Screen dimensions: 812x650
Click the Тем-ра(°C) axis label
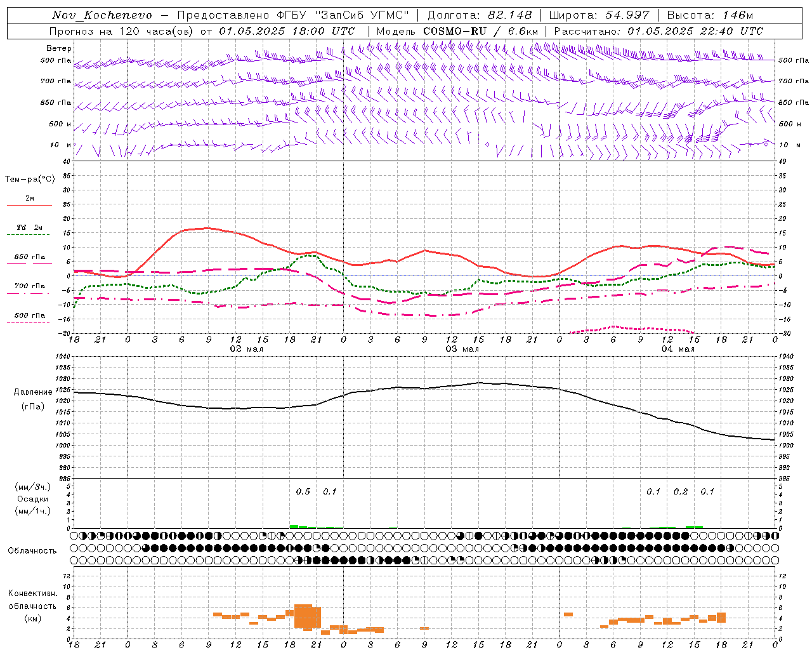coord(30,180)
